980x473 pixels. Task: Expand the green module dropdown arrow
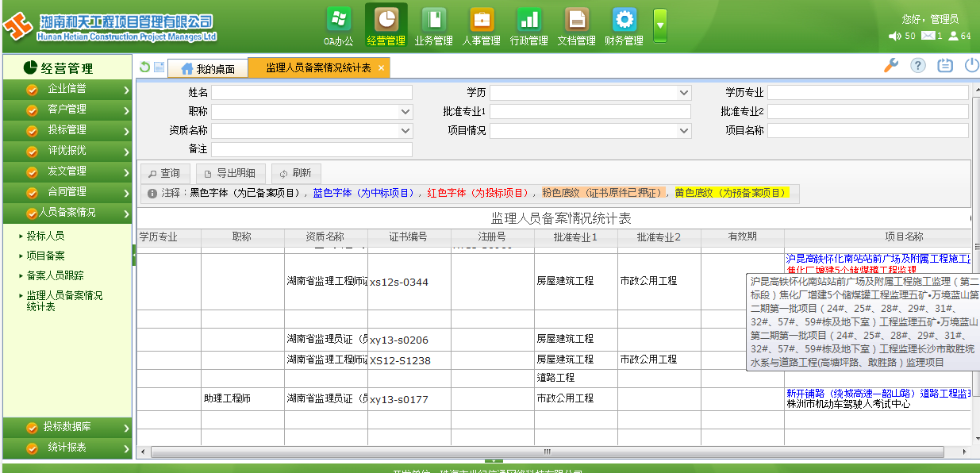pos(660,26)
